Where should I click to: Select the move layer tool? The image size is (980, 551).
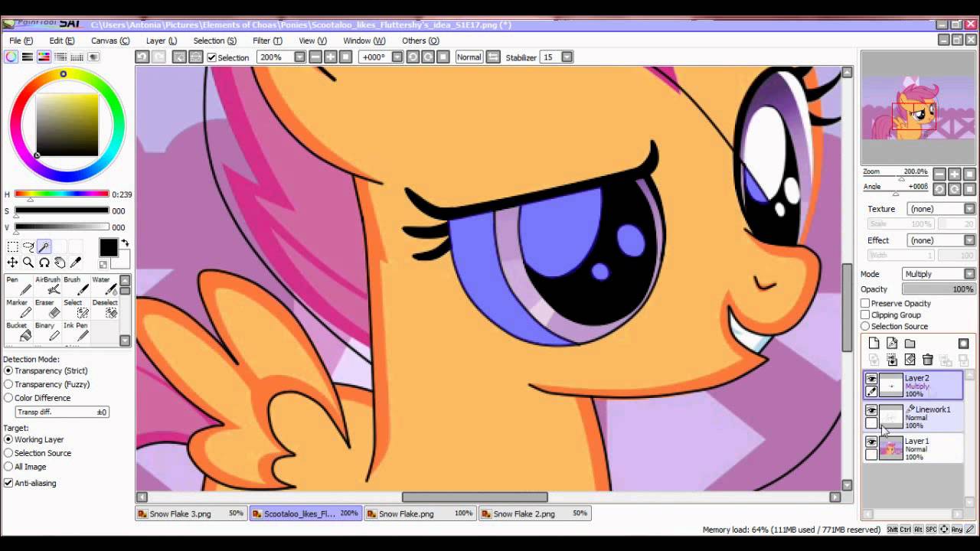point(13,262)
